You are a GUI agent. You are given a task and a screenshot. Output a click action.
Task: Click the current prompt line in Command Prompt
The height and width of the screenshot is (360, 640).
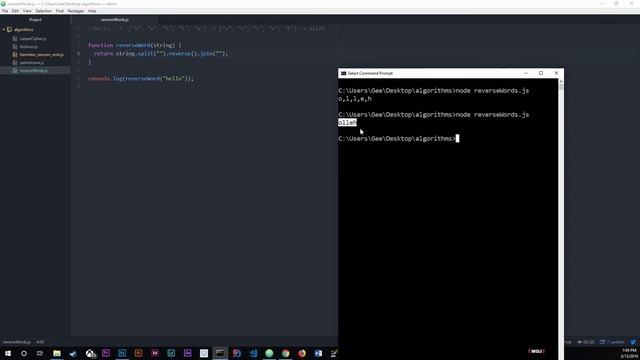pyautogui.click(x=398, y=139)
